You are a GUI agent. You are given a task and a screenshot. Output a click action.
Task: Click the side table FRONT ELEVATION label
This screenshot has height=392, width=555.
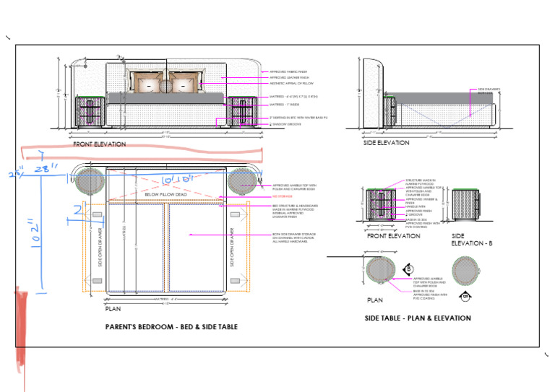pyautogui.click(x=394, y=236)
